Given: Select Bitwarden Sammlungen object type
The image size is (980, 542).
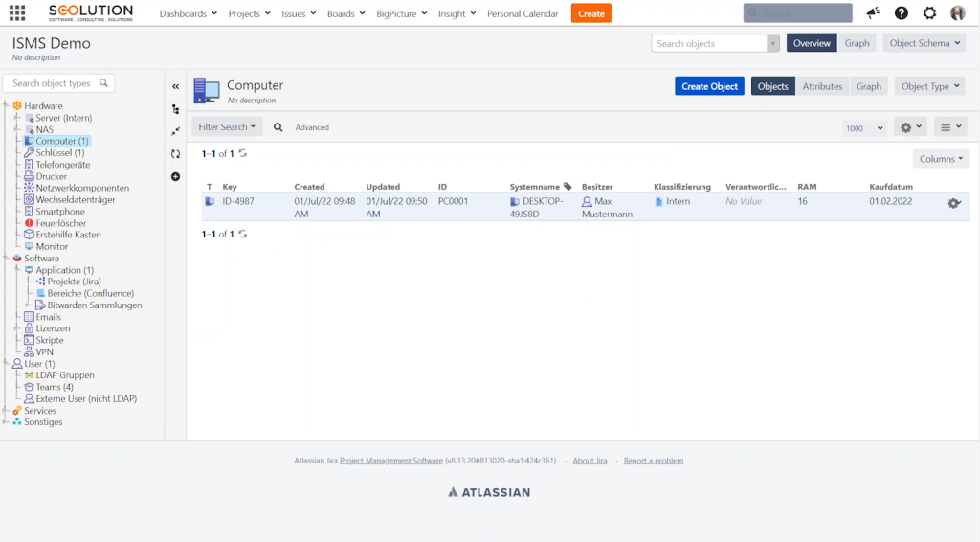Looking at the screenshot, I should [x=95, y=305].
